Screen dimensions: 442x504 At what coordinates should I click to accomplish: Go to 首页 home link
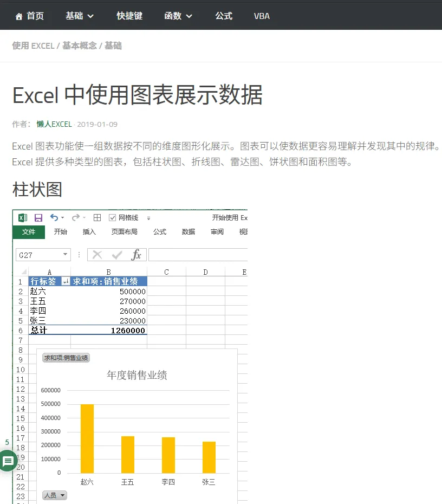coord(30,16)
